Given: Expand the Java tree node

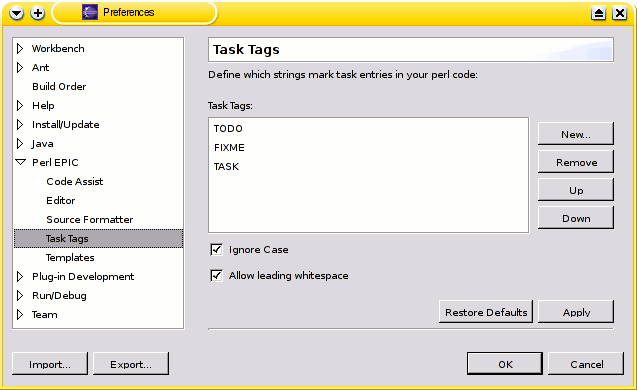Looking at the screenshot, I should click(20, 144).
